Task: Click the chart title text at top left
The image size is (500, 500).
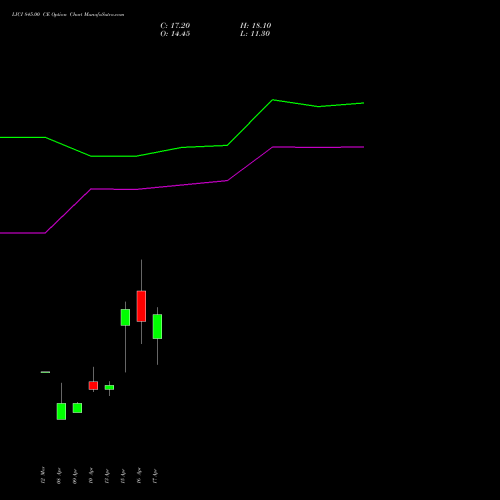Action: pyautogui.click(x=68, y=15)
